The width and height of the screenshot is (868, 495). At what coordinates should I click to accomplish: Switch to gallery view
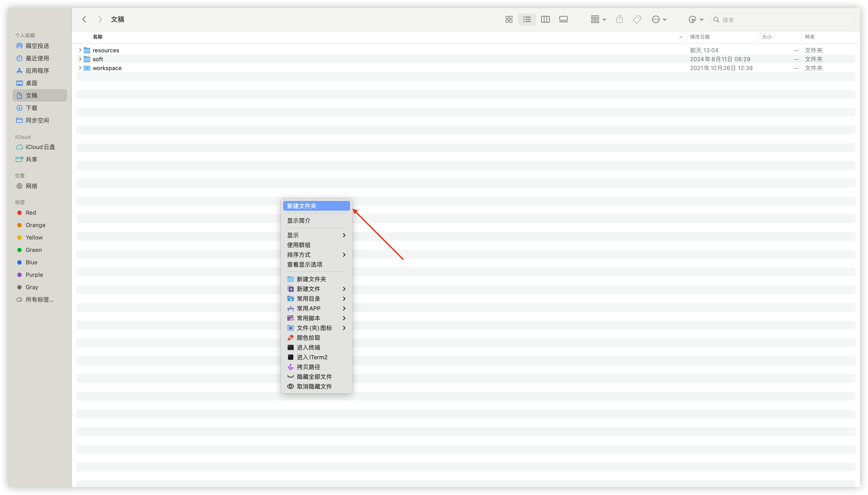564,19
